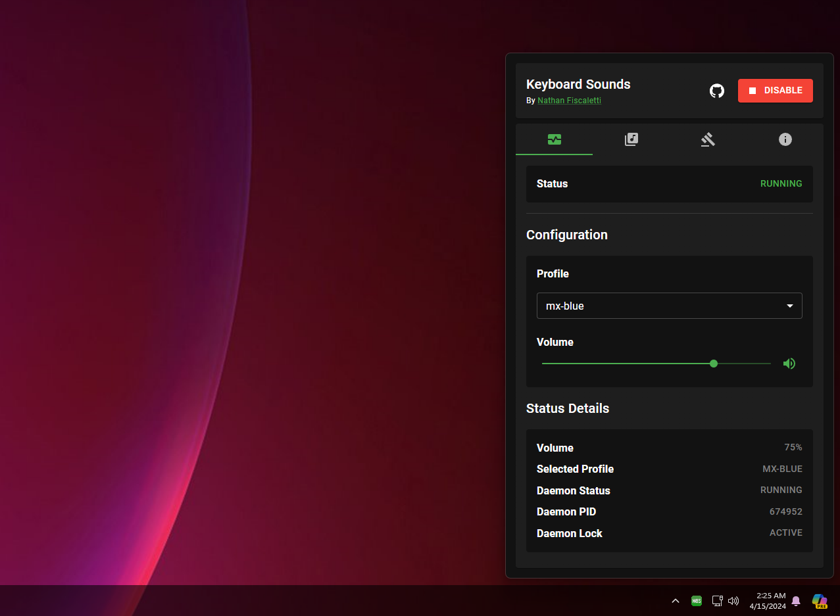The image size is (840, 616).
Task: Open the taskbar clock and date
Action: tap(768, 601)
